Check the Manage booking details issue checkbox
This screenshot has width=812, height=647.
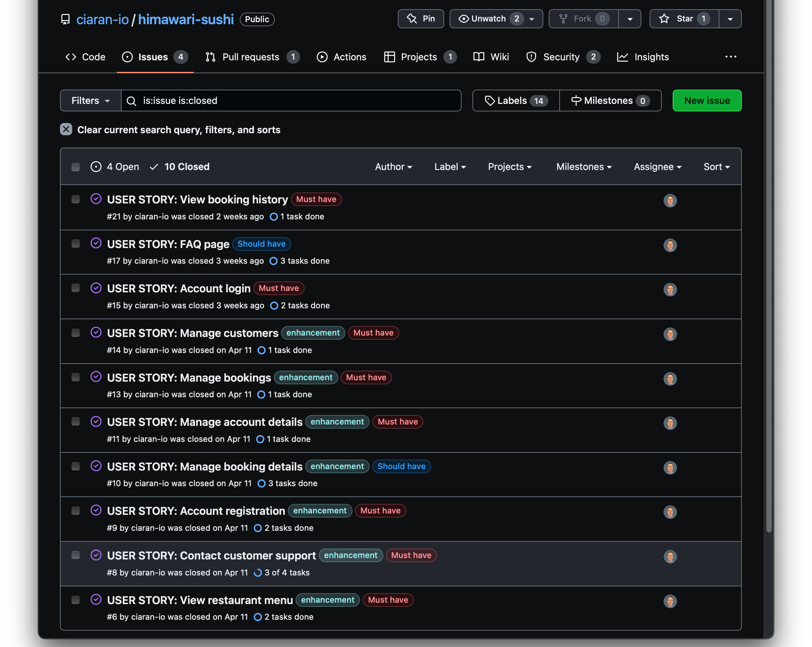[76, 466]
